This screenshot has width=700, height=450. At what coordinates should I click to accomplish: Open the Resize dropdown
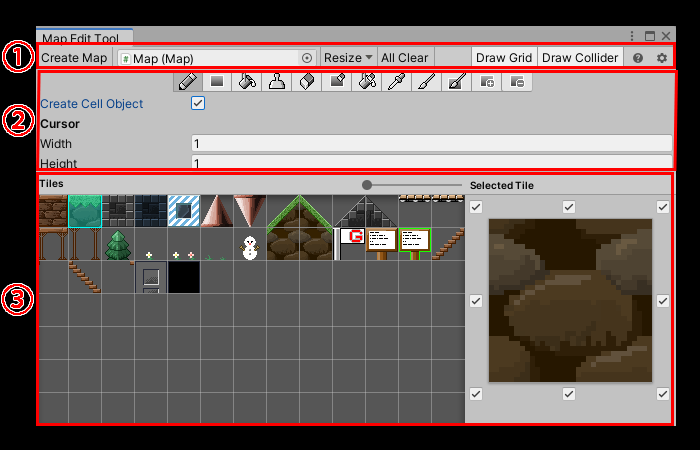click(347, 58)
